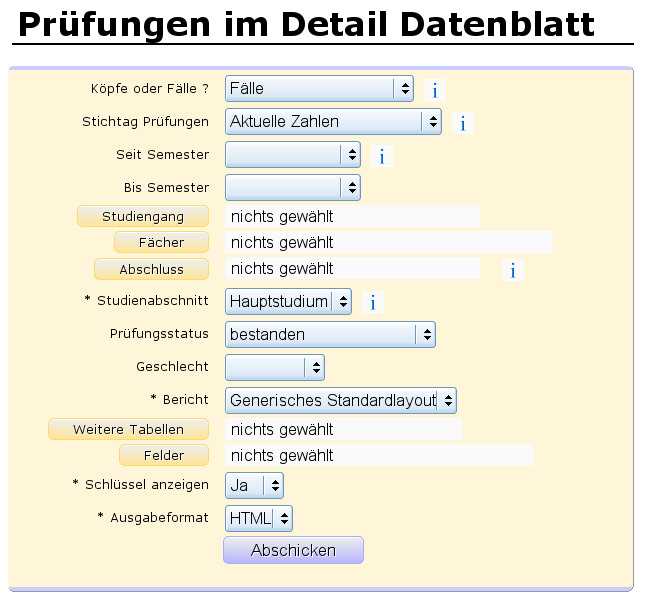Open info icon for Abschluss row

(512, 270)
